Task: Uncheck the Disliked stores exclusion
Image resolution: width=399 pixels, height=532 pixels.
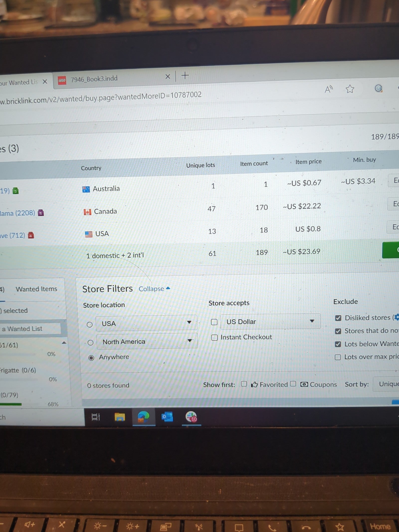Action: tap(338, 318)
